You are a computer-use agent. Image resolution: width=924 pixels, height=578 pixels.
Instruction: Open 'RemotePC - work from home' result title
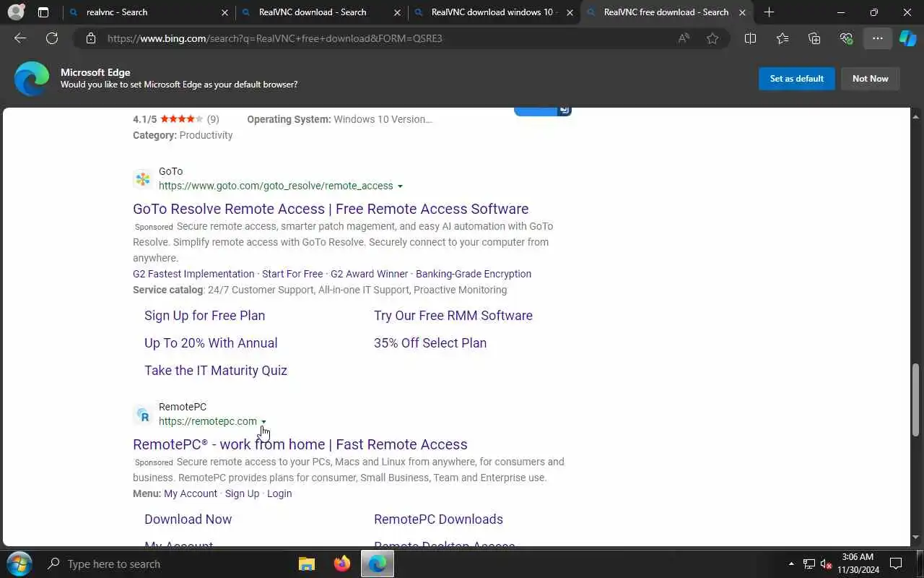[x=300, y=444]
